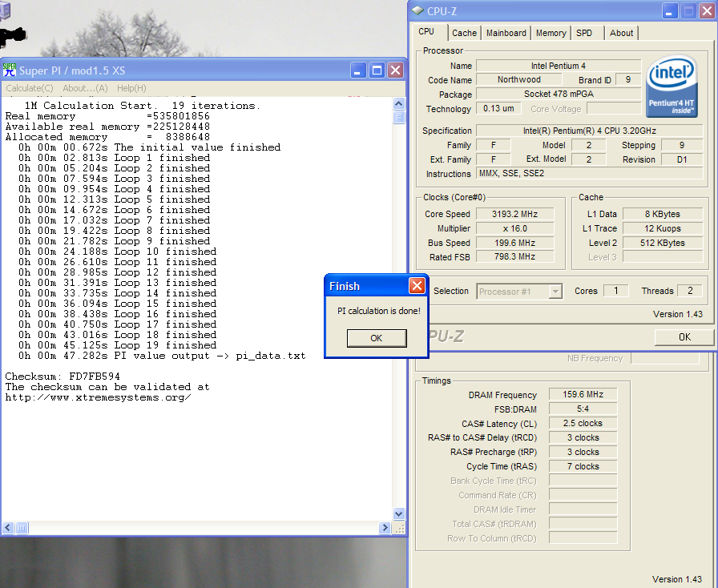Viewport: 718px width, 588px height.
Task: Click the Super PI title bar icon
Action: click(9, 70)
